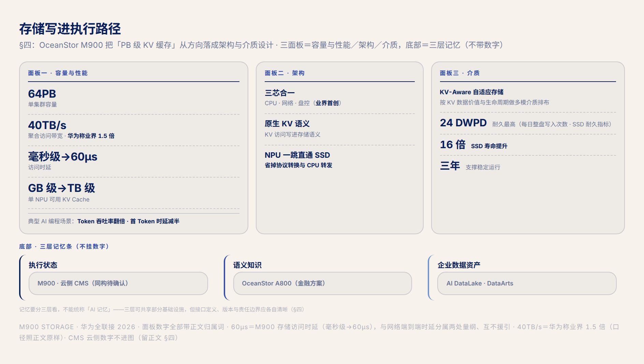This screenshot has width=644, height=364.
Task: Click the heading 执行状态
Action: 43,265
